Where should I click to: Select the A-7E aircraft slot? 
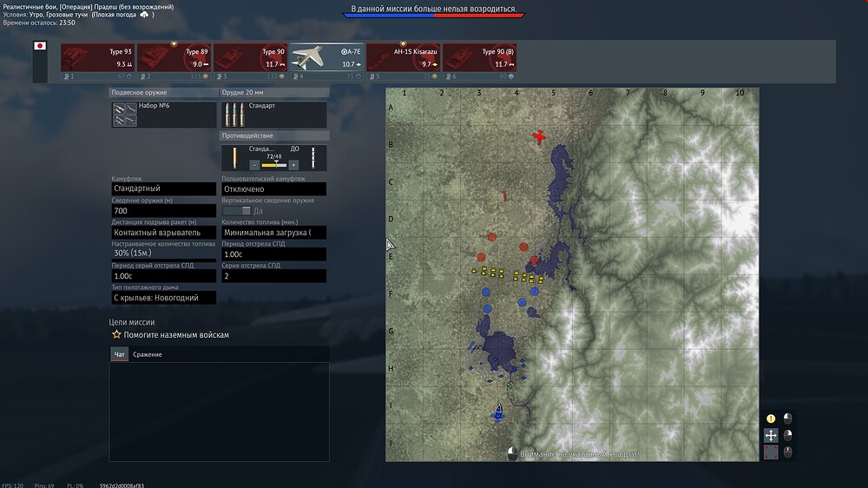326,57
